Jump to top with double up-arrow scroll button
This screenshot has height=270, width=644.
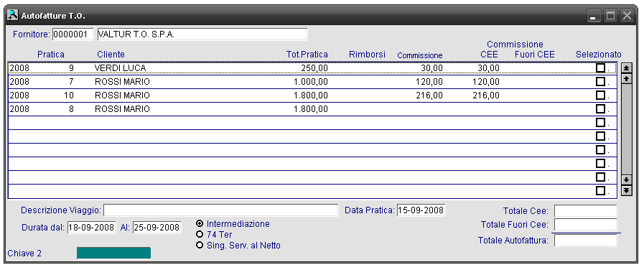626,68
